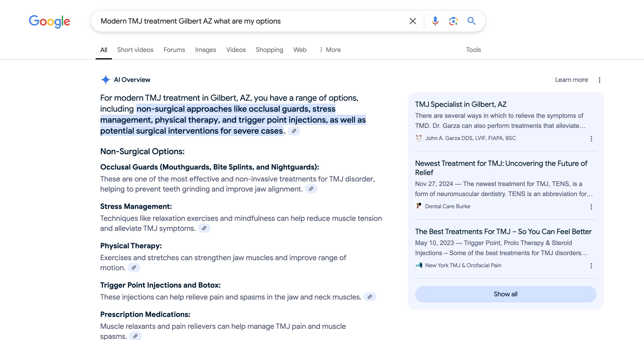
Task: Click 'John A. Garza DDS, LVIF, FIAPA, BSC' source name
Action: point(471,138)
